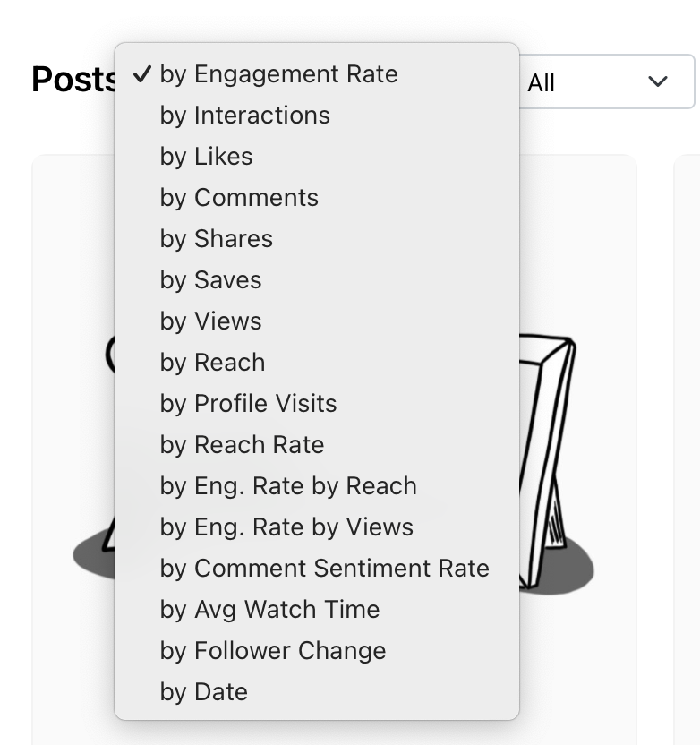Select the checkmark beside by Engagement Rate
This screenshot has height=745, width=700.
[143, 74]
